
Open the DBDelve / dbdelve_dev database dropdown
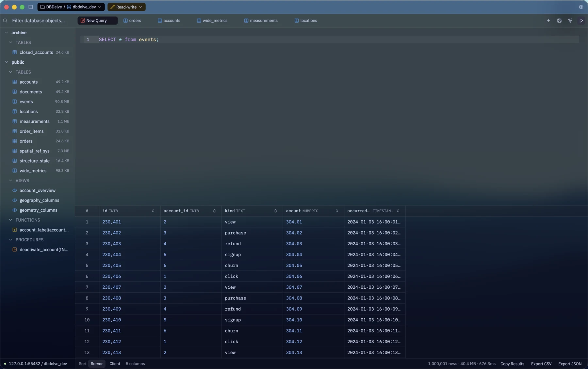click(x=71, y=7)
